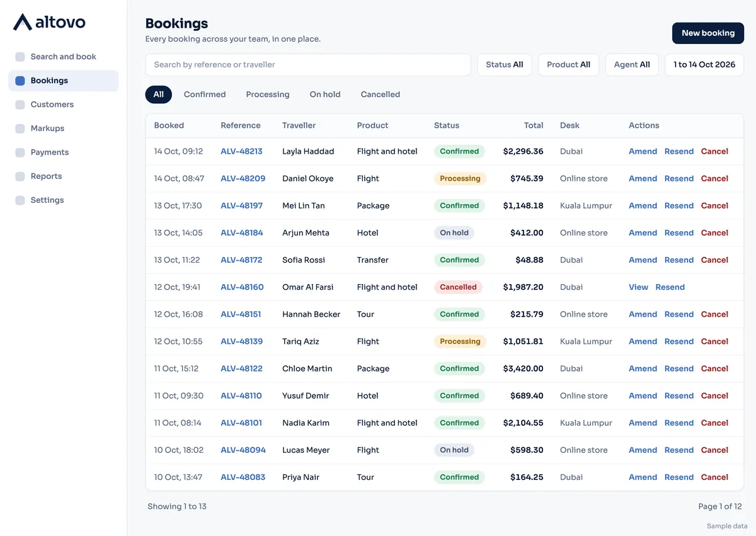Viewport: 756px width, 536px height.
Task: Click the Reports sidebar icon
Action: (x=20, y=176)
